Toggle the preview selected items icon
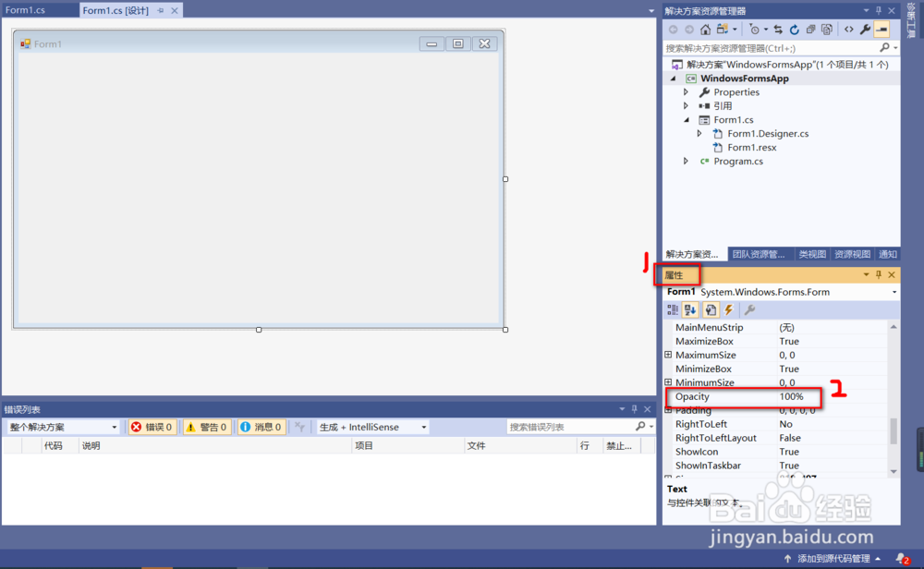This screenshot has width=924, height=569. tap(881, 30)
